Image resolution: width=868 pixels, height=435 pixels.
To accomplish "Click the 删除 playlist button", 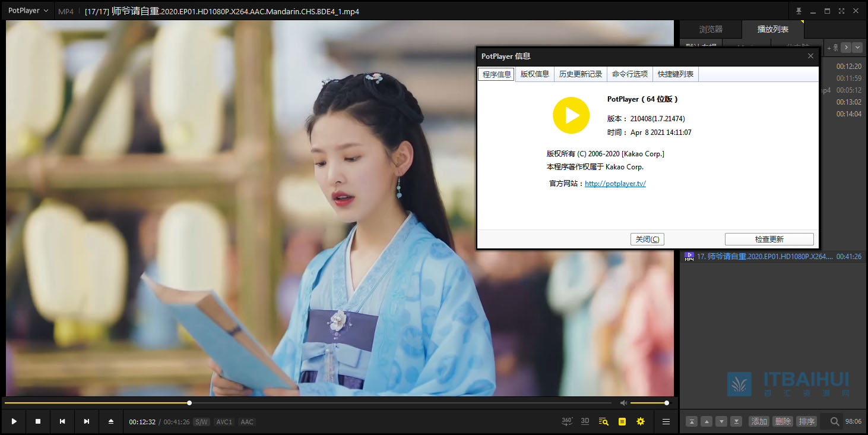I will (783, 421).
